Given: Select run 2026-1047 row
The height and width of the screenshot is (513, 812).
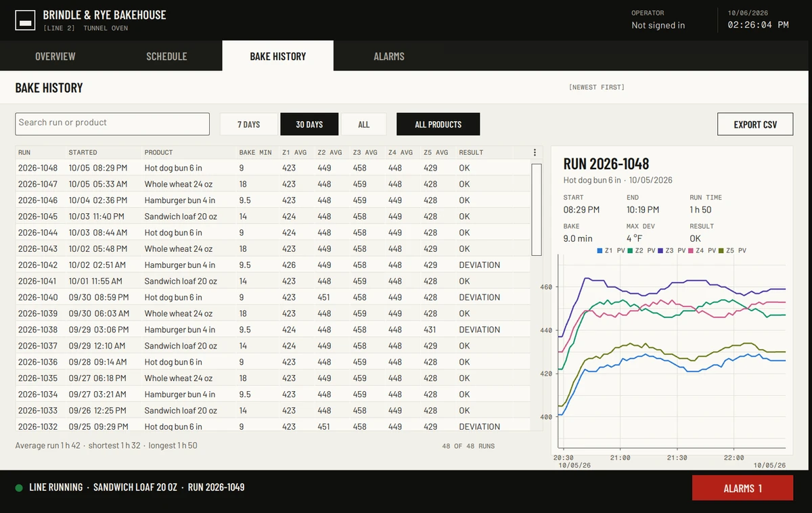Looking at the screenshot, I should coord(273,184).
